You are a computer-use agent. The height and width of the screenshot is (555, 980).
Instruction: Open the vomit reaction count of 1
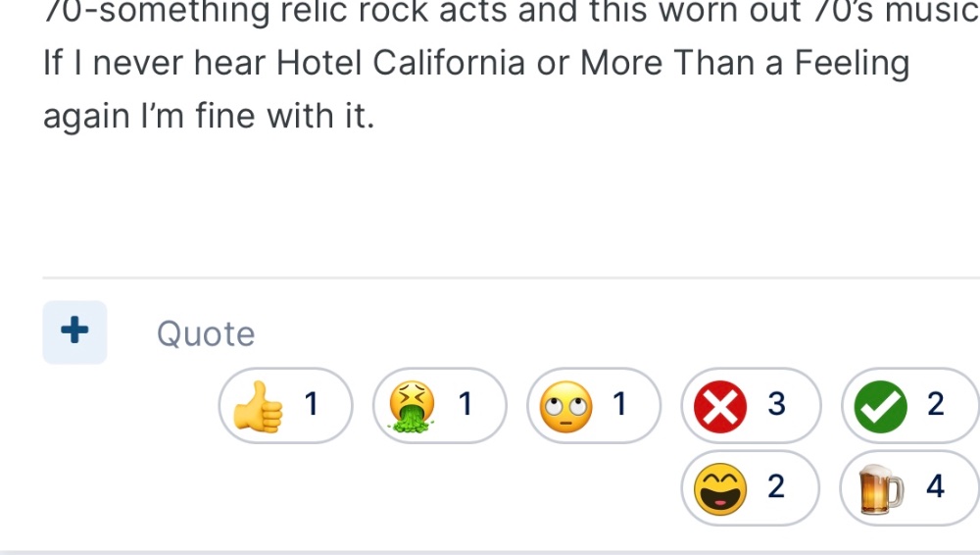click(465, 404)
